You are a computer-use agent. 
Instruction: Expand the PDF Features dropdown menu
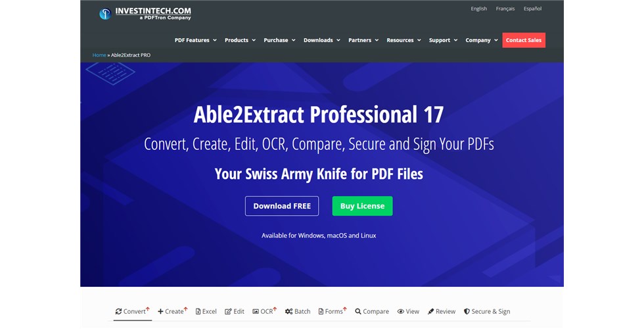[196, 40]
